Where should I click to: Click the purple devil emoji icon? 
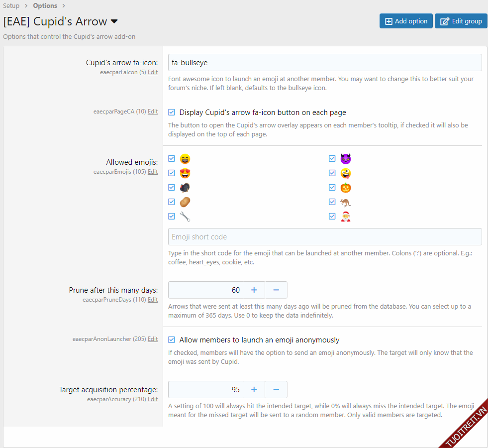tap(346, 159)
